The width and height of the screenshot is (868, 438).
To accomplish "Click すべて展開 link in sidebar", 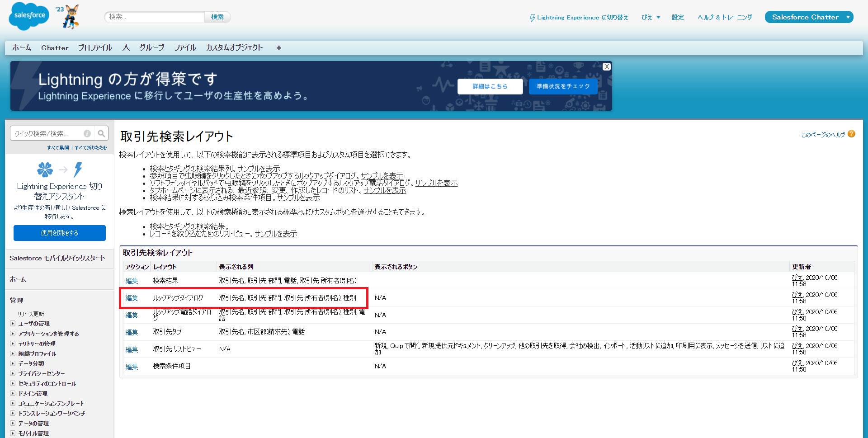I will click(x=58, y=148).
